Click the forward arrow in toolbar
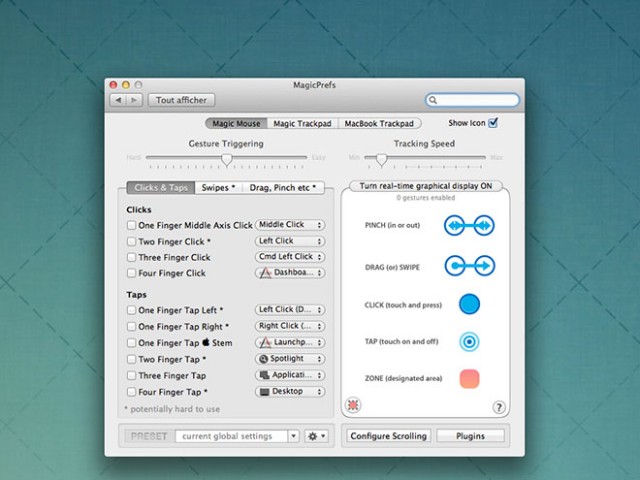The image size is (640, 480). point(134,100)
